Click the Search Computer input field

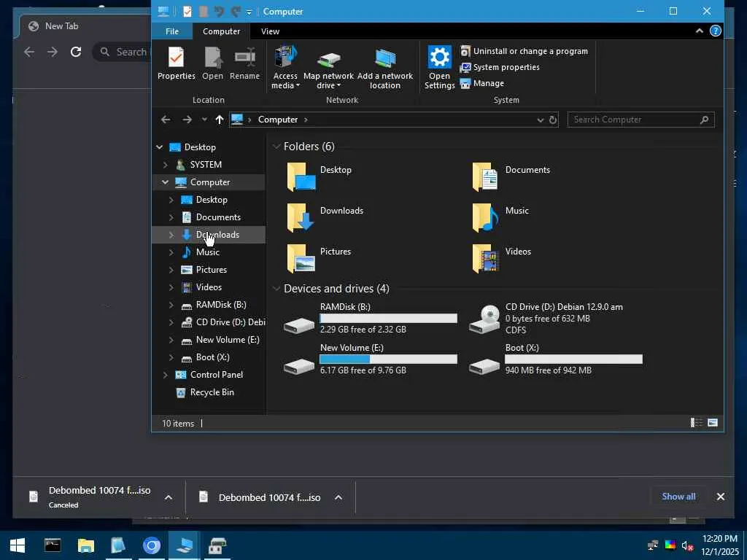click(633, 120)
